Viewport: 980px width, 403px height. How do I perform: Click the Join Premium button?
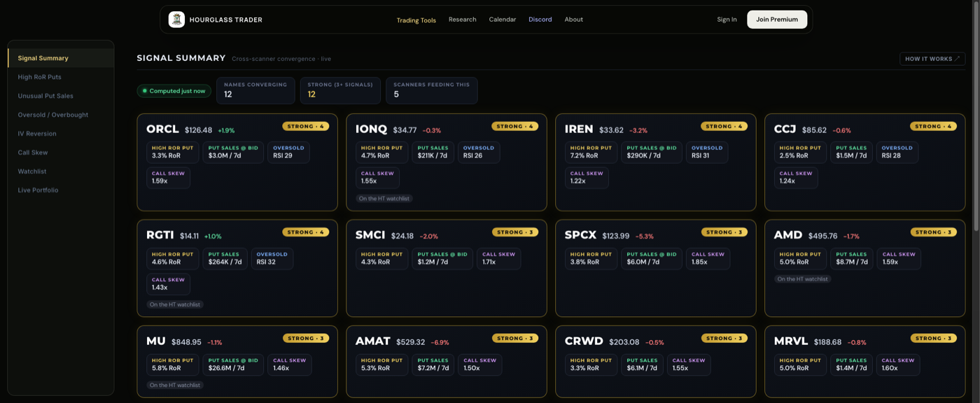(777, 20)
